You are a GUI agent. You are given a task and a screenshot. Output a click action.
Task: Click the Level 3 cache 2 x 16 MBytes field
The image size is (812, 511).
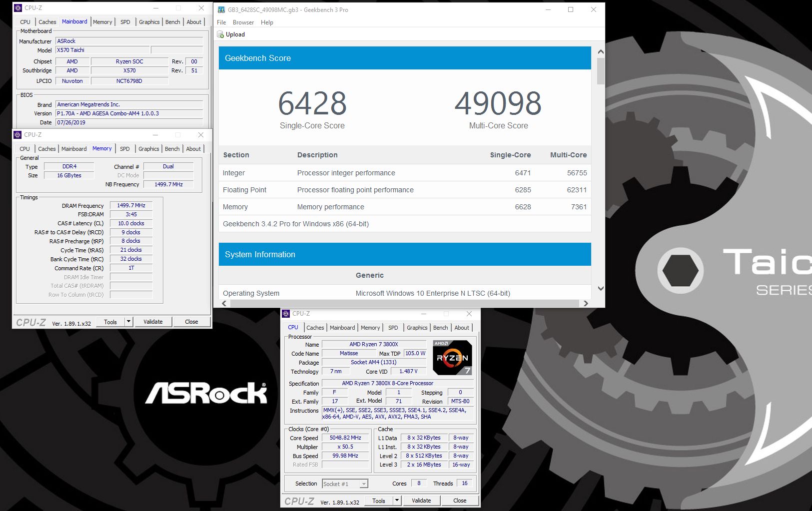pyautogui.click(x=424, y=465)
